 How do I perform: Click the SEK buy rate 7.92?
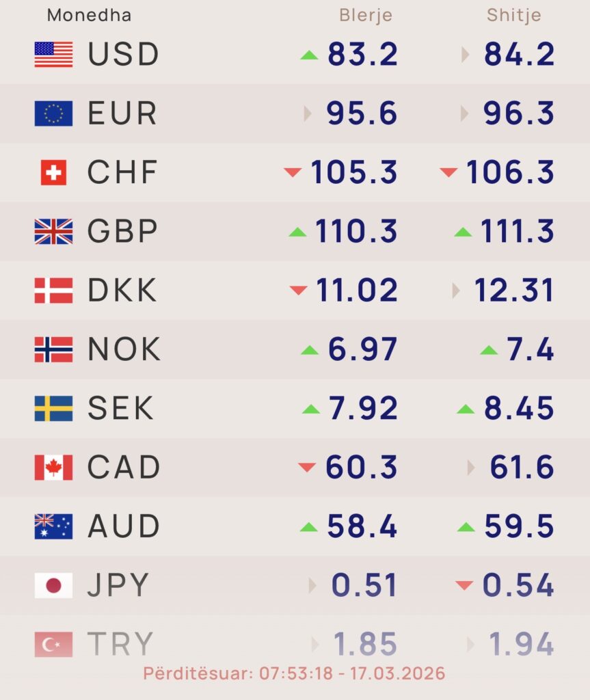(362, 409)
